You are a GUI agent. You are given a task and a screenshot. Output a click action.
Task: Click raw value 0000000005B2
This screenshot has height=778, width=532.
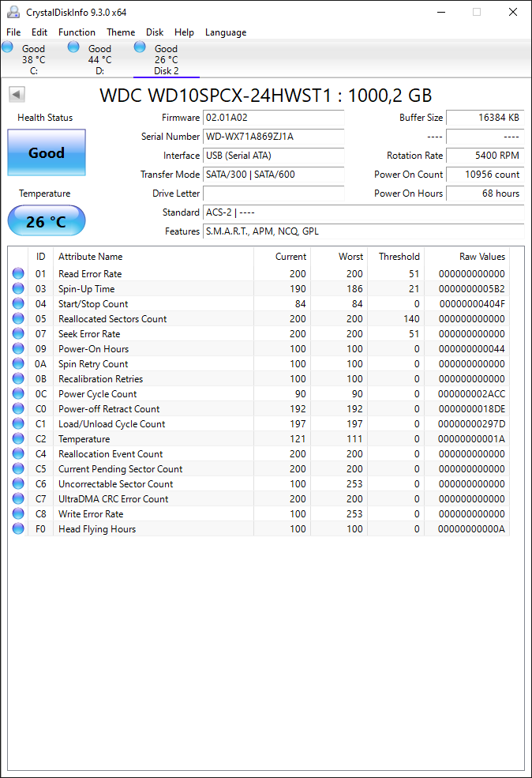(472, 289)
